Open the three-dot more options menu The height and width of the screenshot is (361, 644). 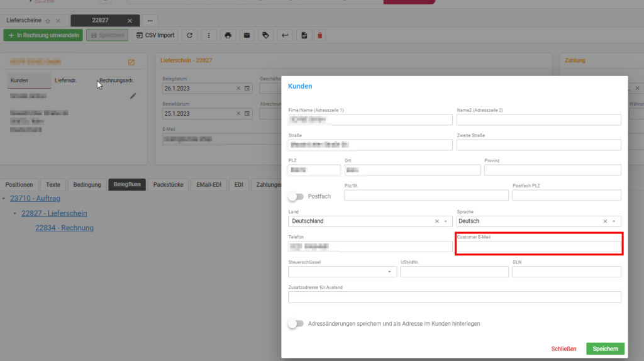(209, 35)
